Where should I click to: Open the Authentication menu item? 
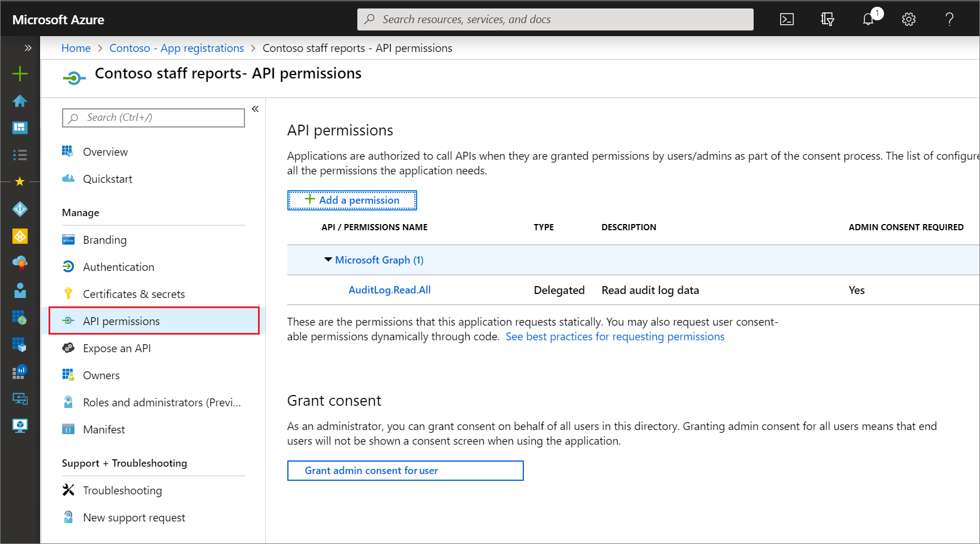[x=118, y=267]
